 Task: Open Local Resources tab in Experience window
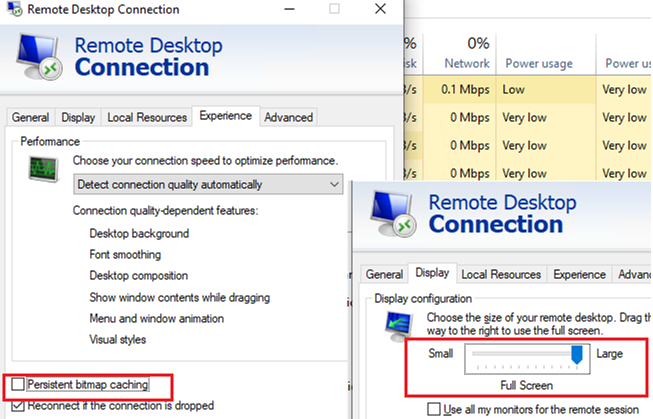pos(147,117)
